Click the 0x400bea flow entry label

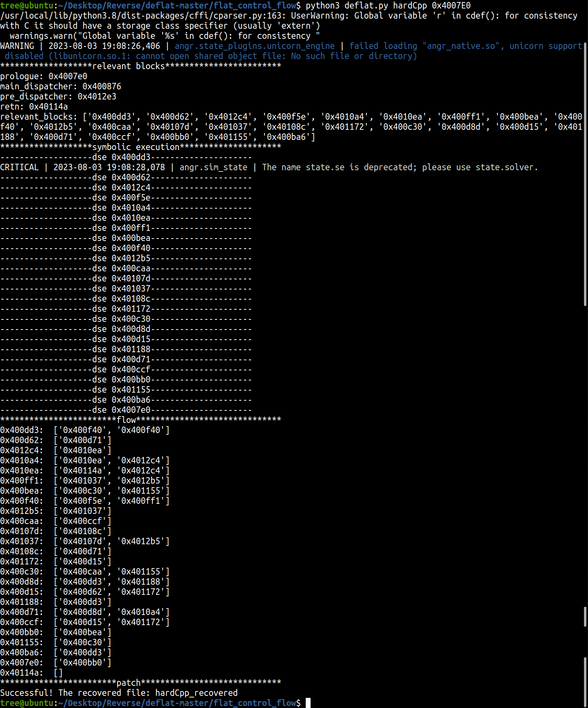pos(21,490)
